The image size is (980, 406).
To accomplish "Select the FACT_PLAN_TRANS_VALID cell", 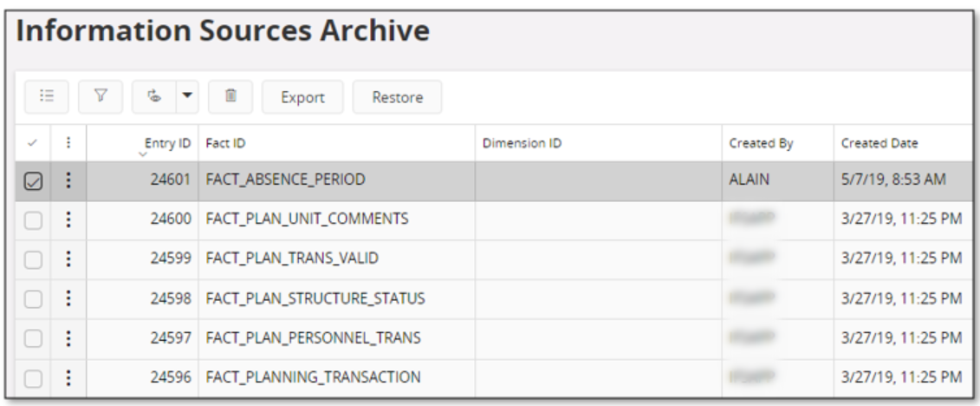I will 292,259.
